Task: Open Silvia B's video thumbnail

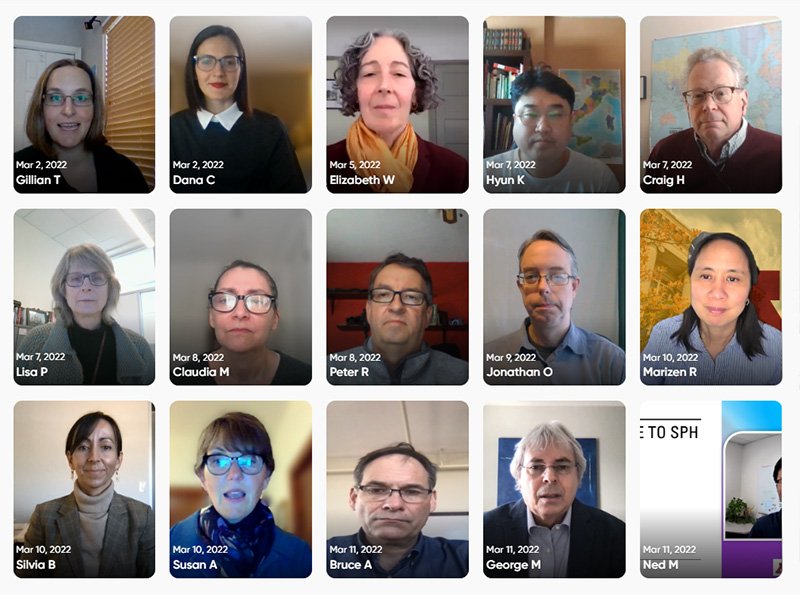Action: (84, 489)
